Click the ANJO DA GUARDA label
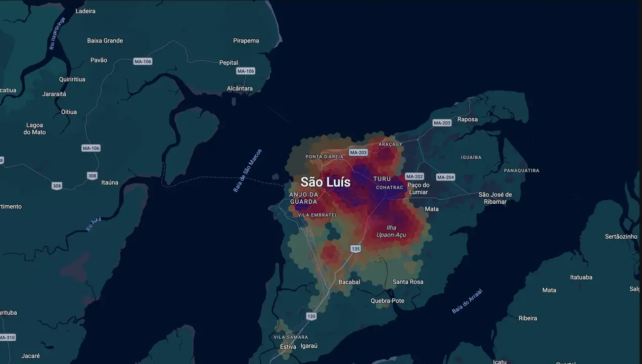Image resolution: width=642 pixels, height=364 pixels. coord(304,198)
